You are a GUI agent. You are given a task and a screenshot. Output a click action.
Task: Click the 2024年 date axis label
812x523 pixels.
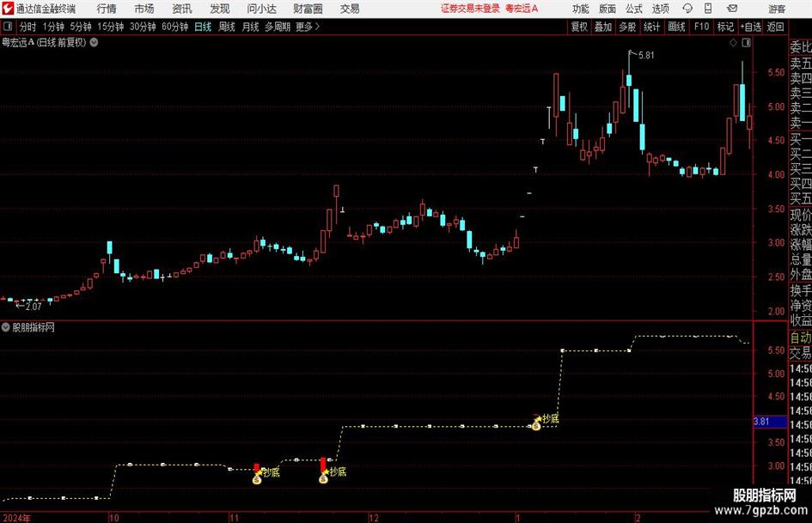(x=16, y=518)
